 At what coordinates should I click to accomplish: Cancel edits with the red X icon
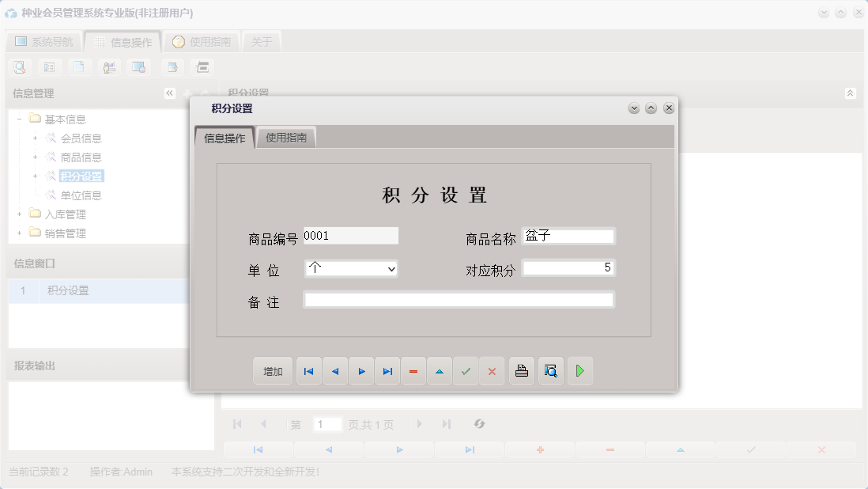492,370
